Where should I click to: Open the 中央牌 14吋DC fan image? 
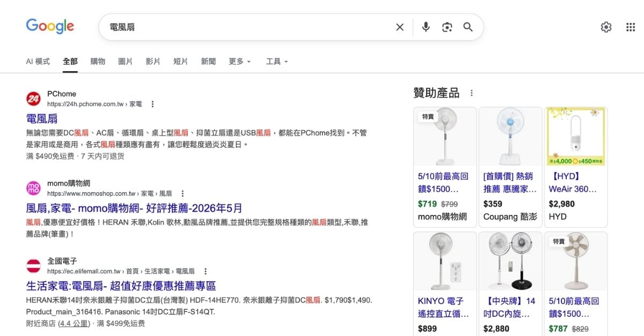510,262
